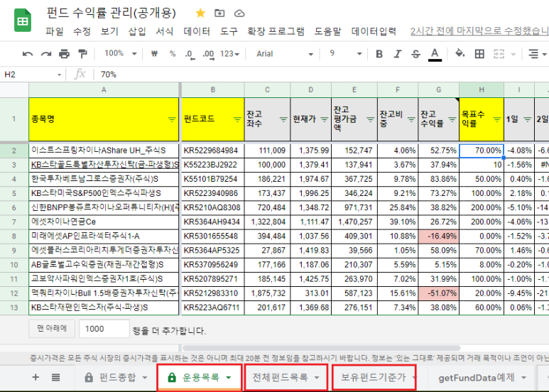Apply italic formatting
Image resolution: width=549 pixels, height=392 pixels.
point(398,54)
